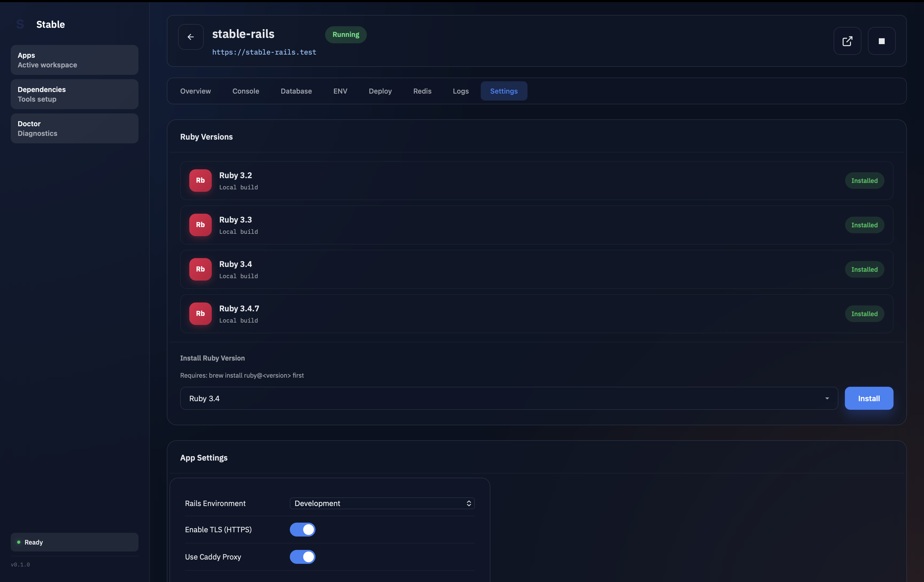This screenshot has height=582, width=924.
Task: Click the green Ready status dot
Action: pyautogui.click(x=19, y=542)
